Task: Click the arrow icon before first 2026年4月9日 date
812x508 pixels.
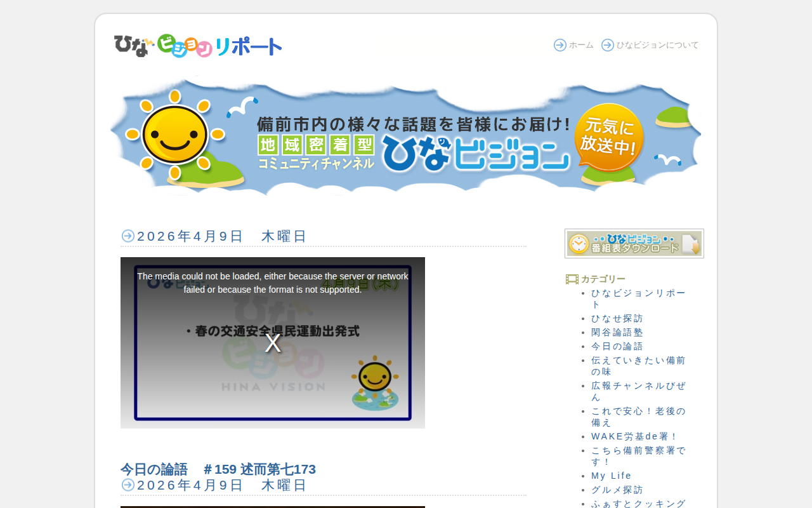Action: tap(128, 236)
